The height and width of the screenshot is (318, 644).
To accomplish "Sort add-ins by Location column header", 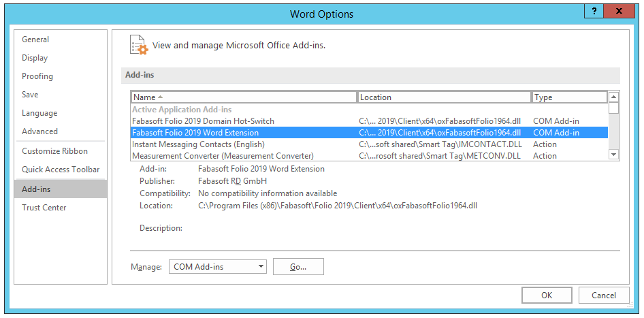I will (444, 97).
